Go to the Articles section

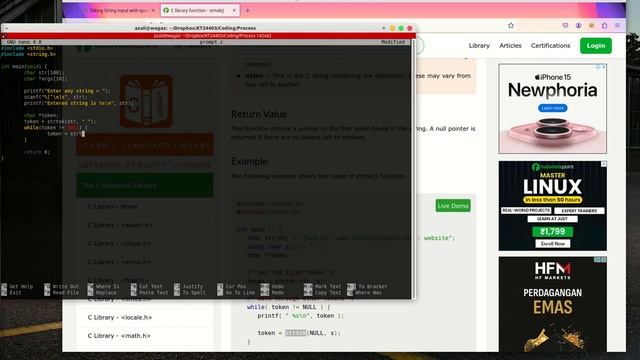[x=510, y=45]
